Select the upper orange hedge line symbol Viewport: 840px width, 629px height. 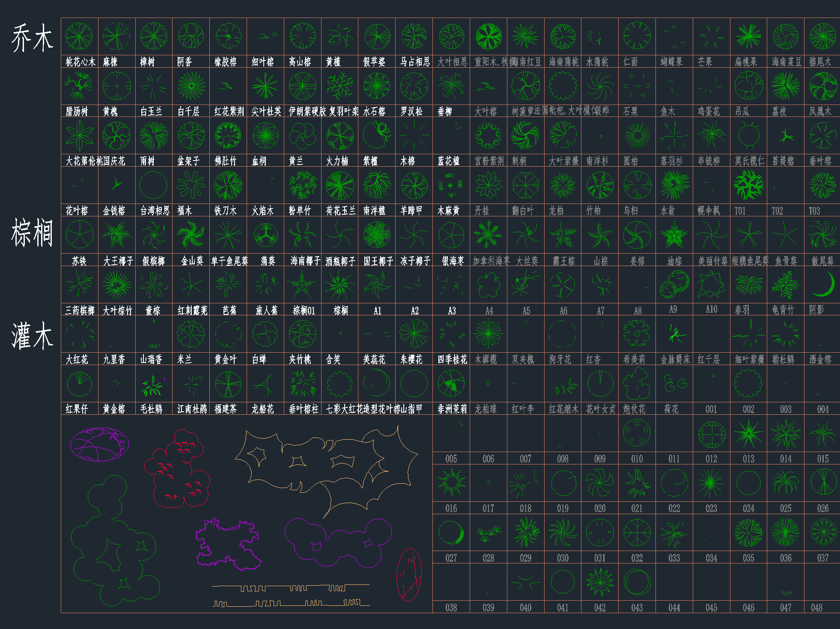[x=291, y=587]
